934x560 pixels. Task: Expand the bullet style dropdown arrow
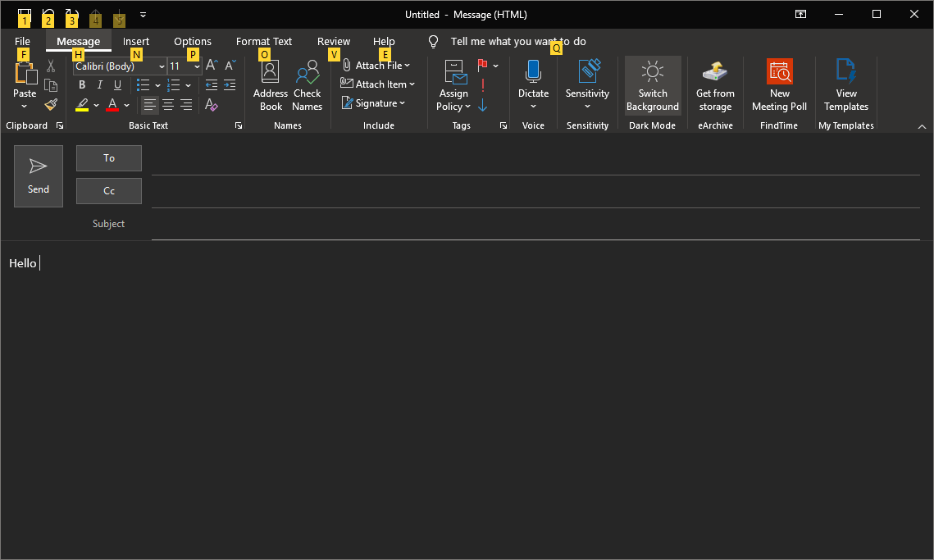tap(157, 85)
